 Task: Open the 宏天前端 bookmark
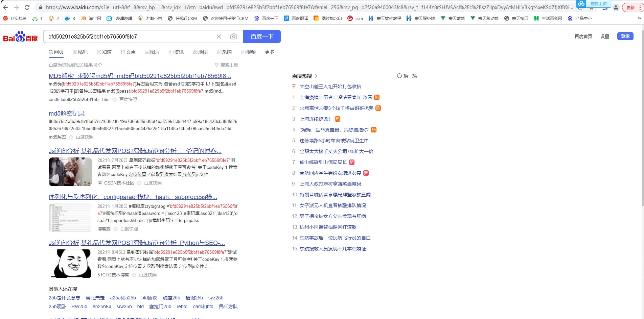[453, 18]
